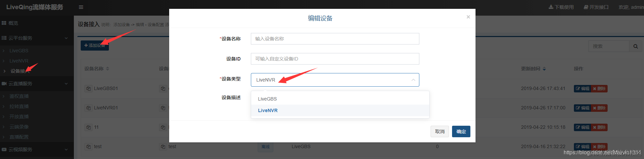
Task: Click the 操作 column header
Action: [x=579, y=69]
